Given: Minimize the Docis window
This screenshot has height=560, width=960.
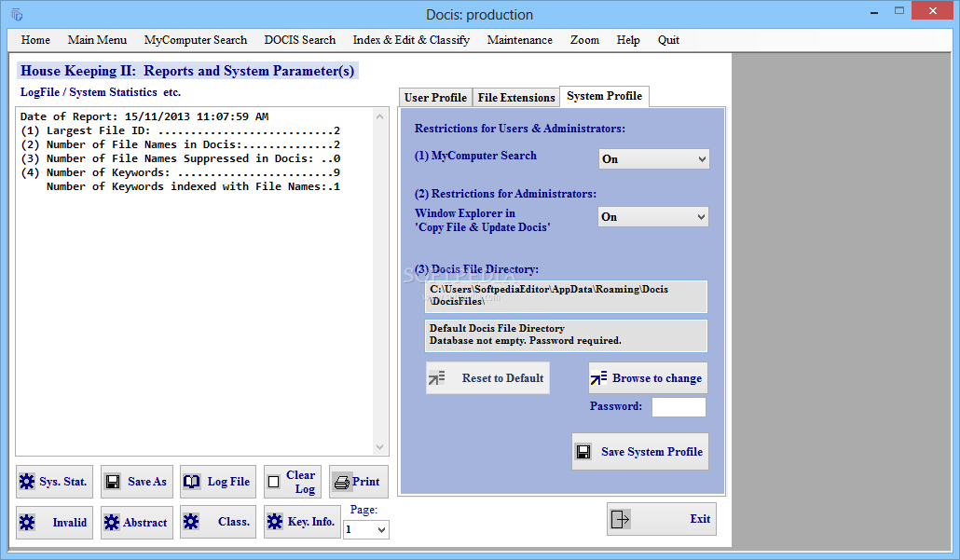Looking at the screenshot, I should (x=873, y=11).
